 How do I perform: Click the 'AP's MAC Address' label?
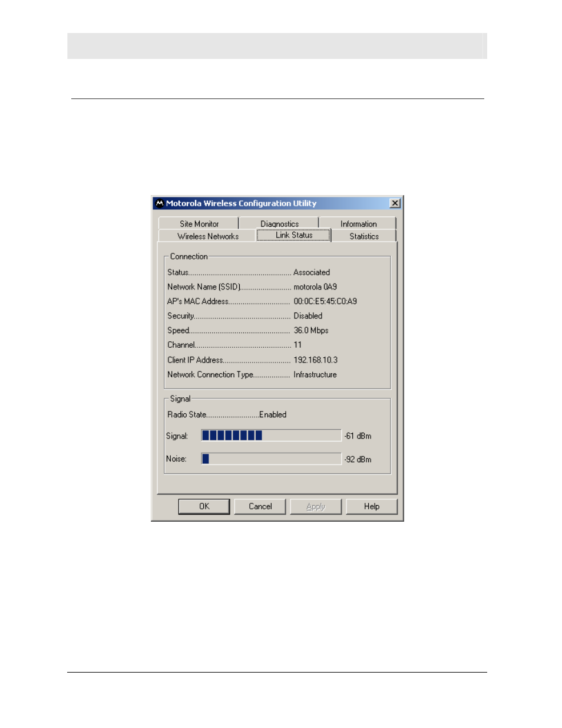point(198,301)
